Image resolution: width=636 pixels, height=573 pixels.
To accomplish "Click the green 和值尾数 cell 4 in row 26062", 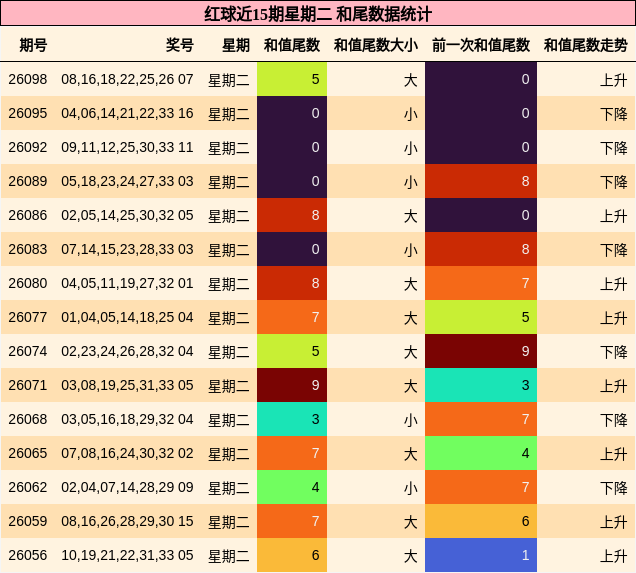I will [292, 487].
